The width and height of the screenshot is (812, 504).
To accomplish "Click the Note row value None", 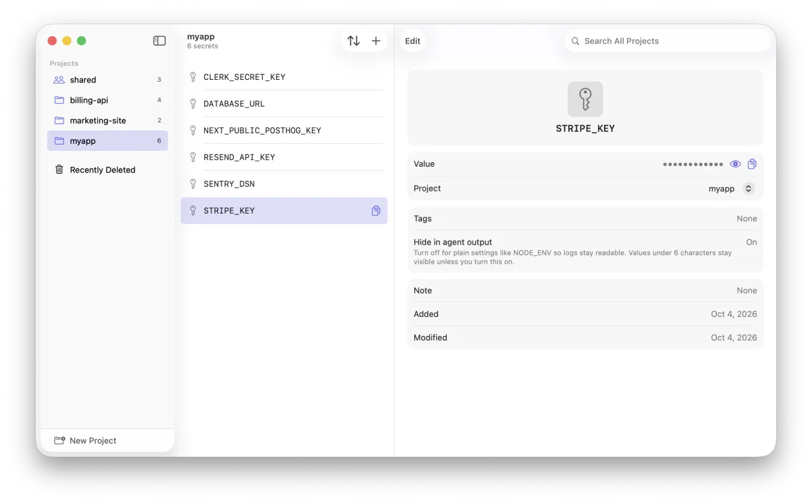I will [x=747, y=290].
